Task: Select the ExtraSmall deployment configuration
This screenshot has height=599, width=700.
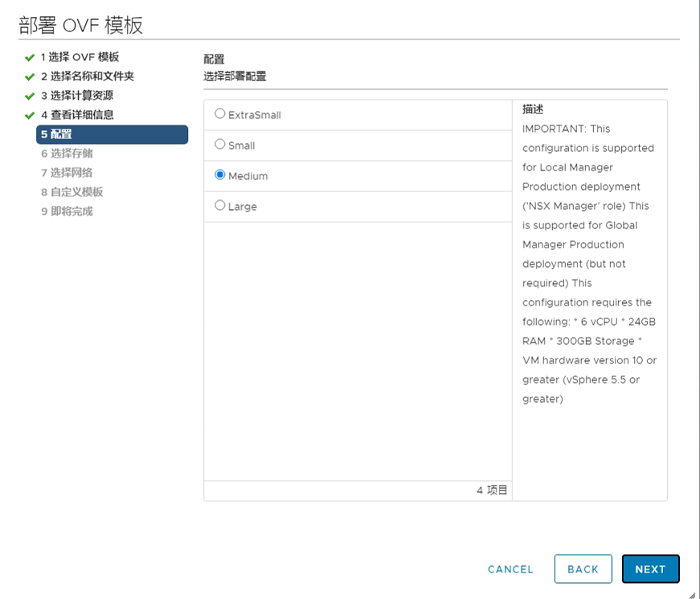Action: 220,114
